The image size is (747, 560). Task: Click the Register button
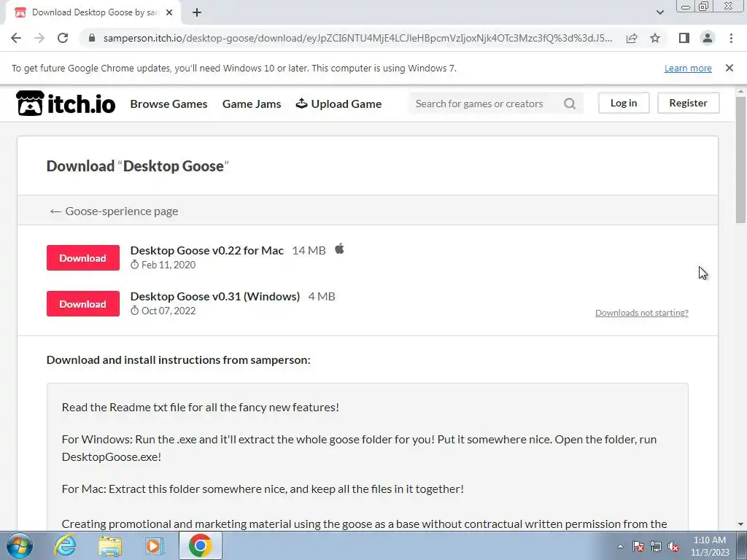click(688, 103)
